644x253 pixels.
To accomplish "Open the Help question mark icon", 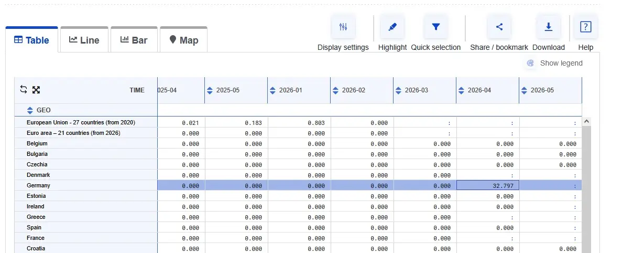I will (x=586, y=27).
